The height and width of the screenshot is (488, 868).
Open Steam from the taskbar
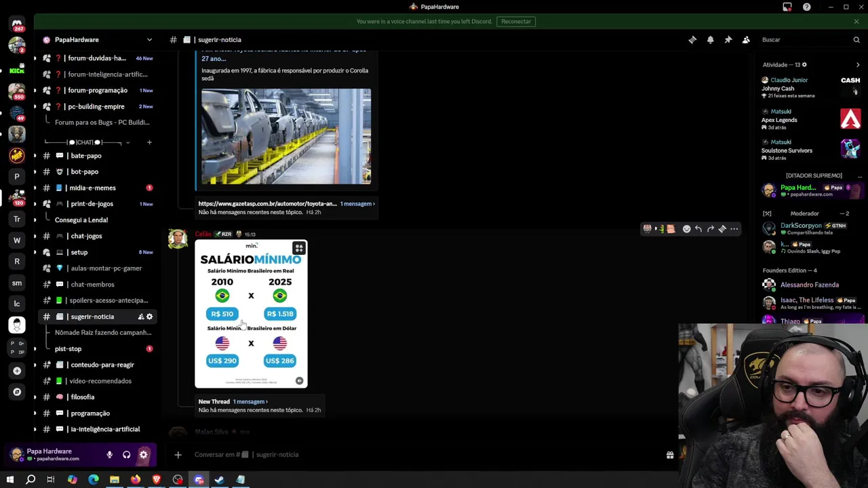click(x=219, y=480)
